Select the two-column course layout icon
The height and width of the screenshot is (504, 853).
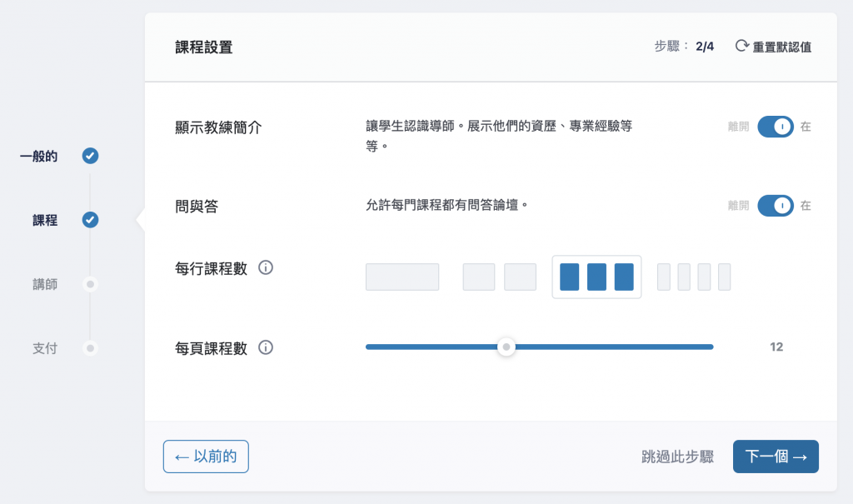click(x=499, y=277)
